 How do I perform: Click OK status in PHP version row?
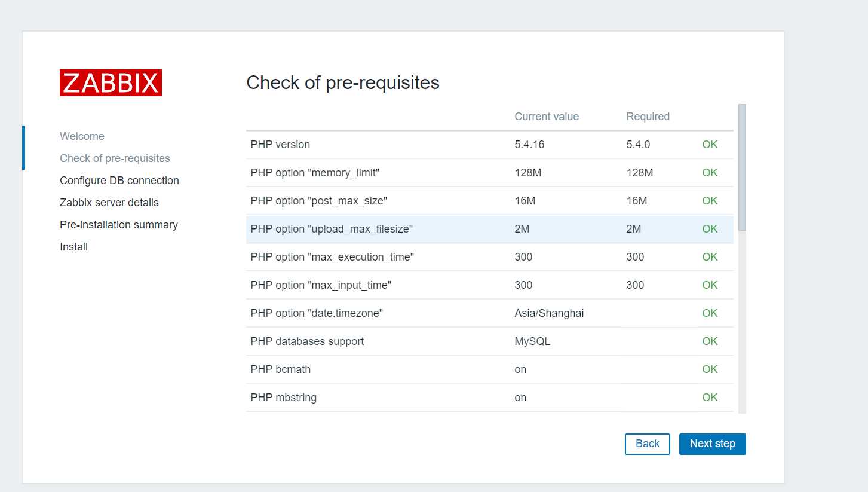[x=710, y=145]
